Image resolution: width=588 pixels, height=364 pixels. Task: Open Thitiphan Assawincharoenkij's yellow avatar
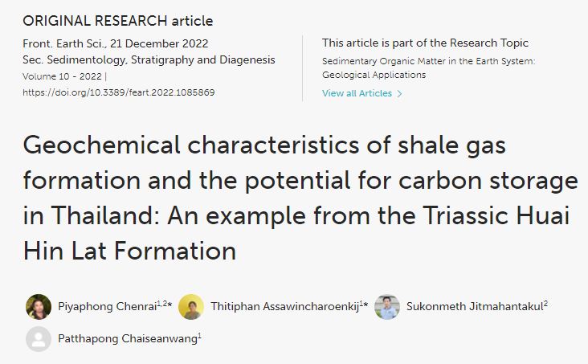pos(191,307)
